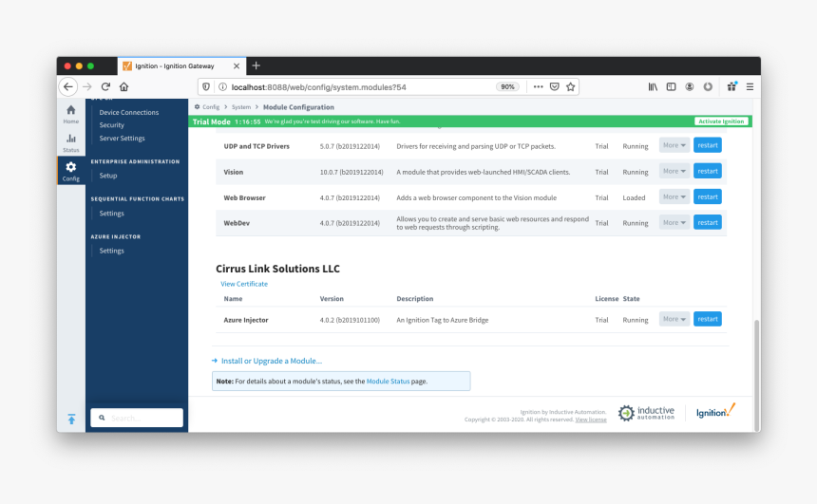Close the Ignition Gateway tab
The width and height of the screenshot is (817, 504).
pyautogui.click(x=237, y=66)
